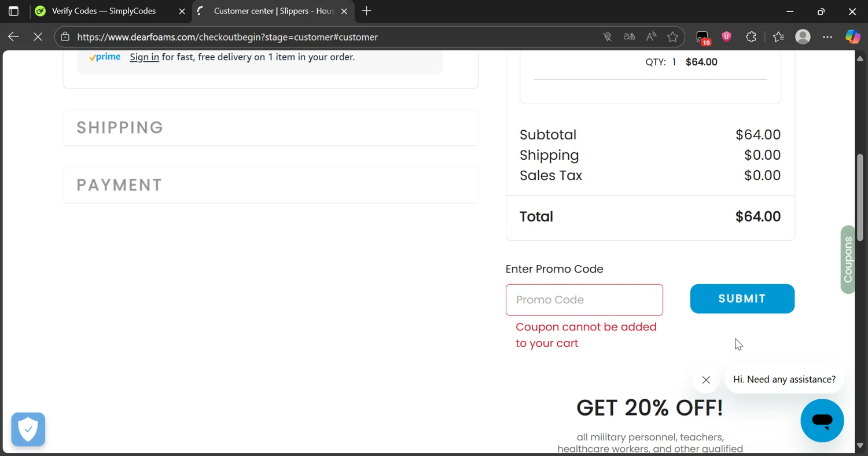Viewport: 868px width, 456px height.
Task: Click the QTY: 1 item price $64.00
Action: click(701, 62)
